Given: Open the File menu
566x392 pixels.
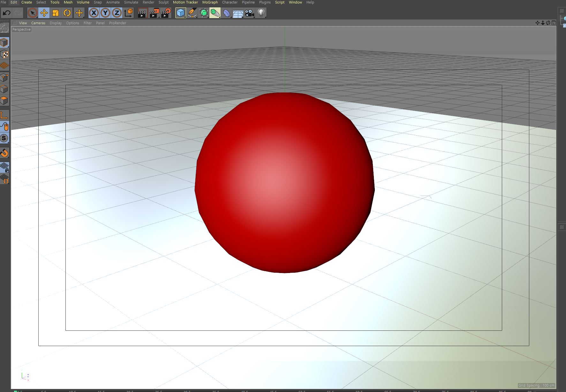Looking at the screenshot, I should pyautogui.click(x=4, y=2).
